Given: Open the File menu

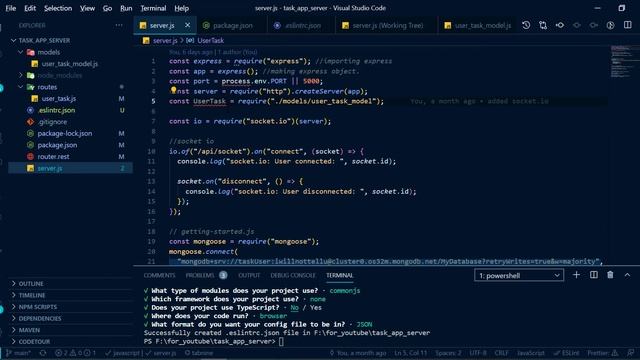Looking at the screenshot, I should click(11, 8).
